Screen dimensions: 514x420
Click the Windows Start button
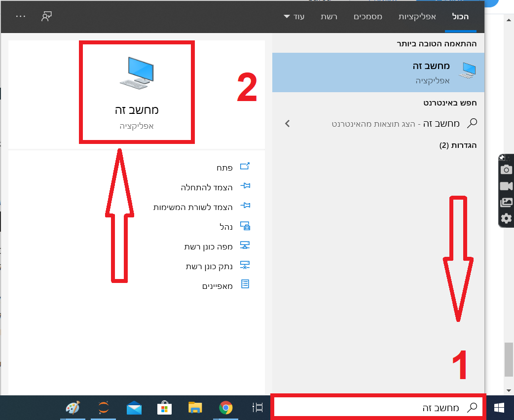pos(499,408)
